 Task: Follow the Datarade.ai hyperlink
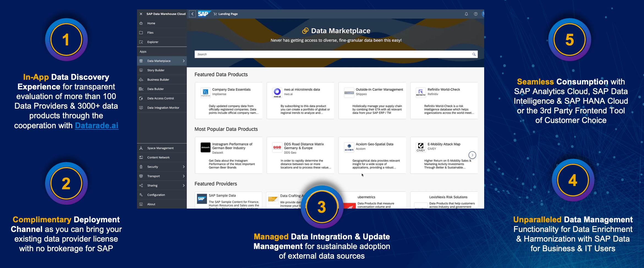click(97, 125)
